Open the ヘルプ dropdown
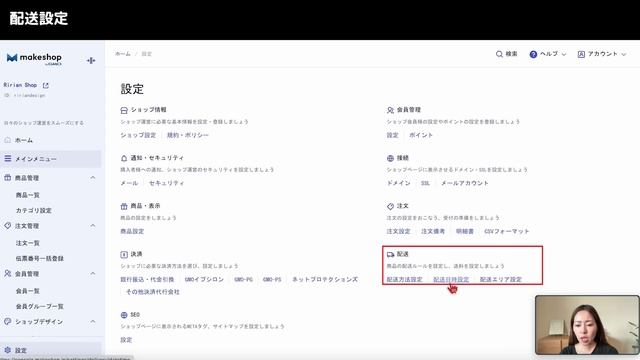Image resolution: width=640 pixels, height=360 pixels. click(x=548, y=54)
